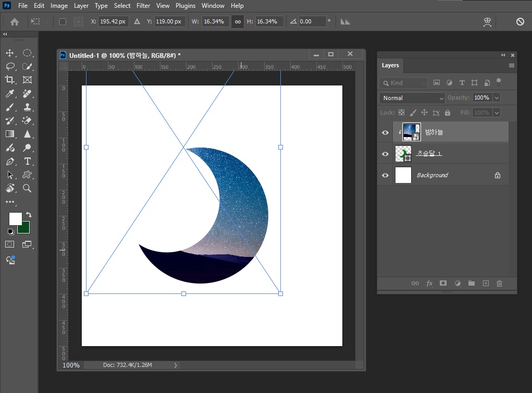Screen dimensions: 532x393
Task: Hide the 초승달 1 layer
Action: coord(385,154)
